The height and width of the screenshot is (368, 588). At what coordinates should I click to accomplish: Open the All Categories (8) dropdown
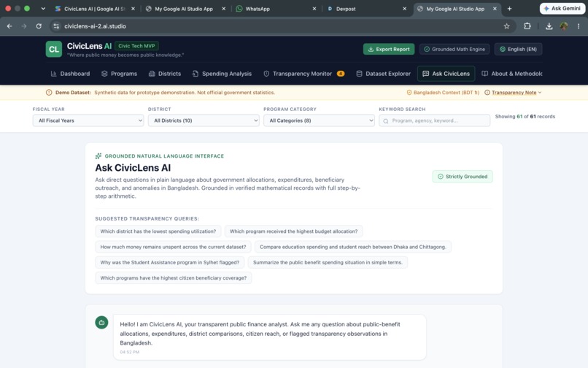tap(319, 120)
